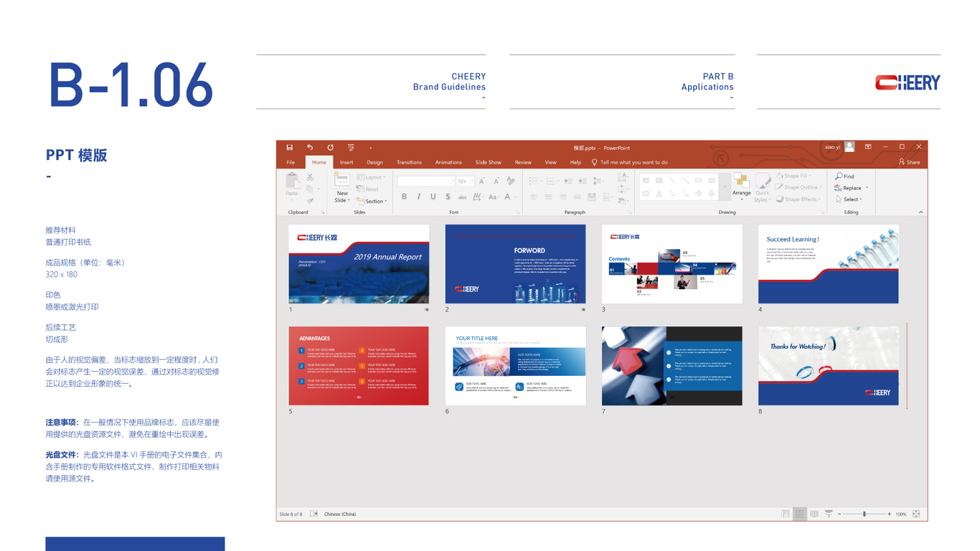Save the presentation from the quick access toolbar
This screenshot has height=551, width=980.
point(290,147)
